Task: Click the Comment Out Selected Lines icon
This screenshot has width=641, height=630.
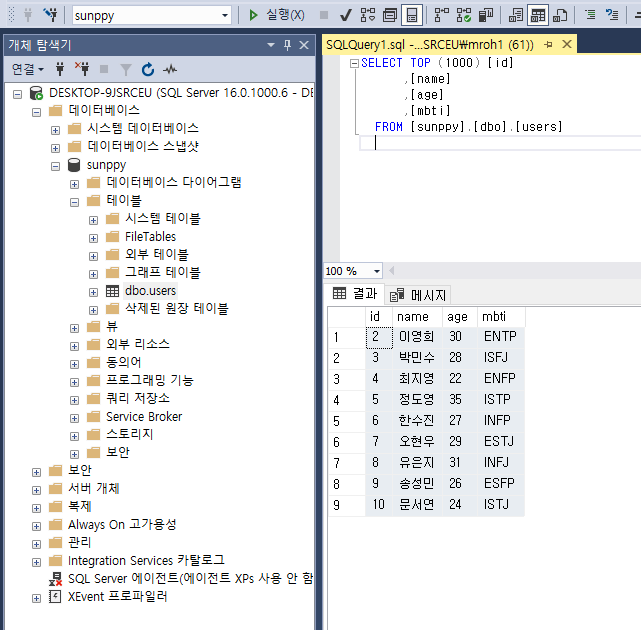Action: coord(590,16)
